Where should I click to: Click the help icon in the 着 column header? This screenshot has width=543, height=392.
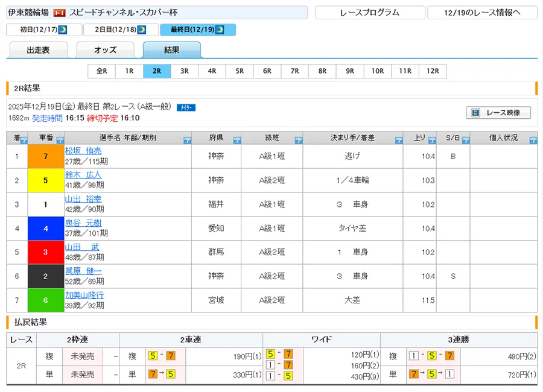pos(23,141)
